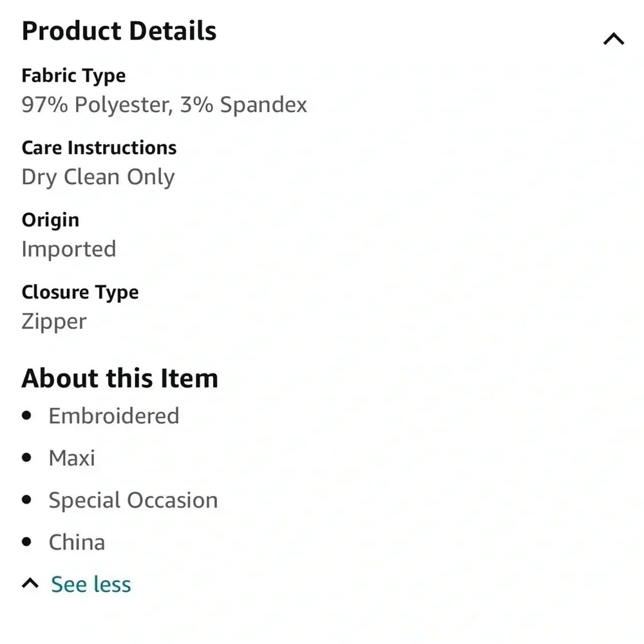Click the Care Instructions label
The width and height of the screenshot is (644, 644).
click(99, 148)
